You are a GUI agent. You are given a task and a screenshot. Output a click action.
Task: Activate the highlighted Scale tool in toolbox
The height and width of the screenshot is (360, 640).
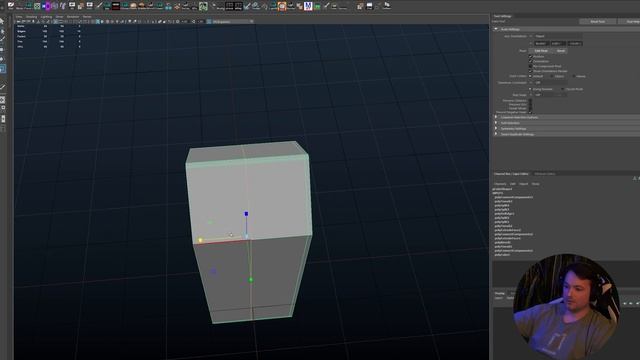pyautogui.click(x=2, y=69)
